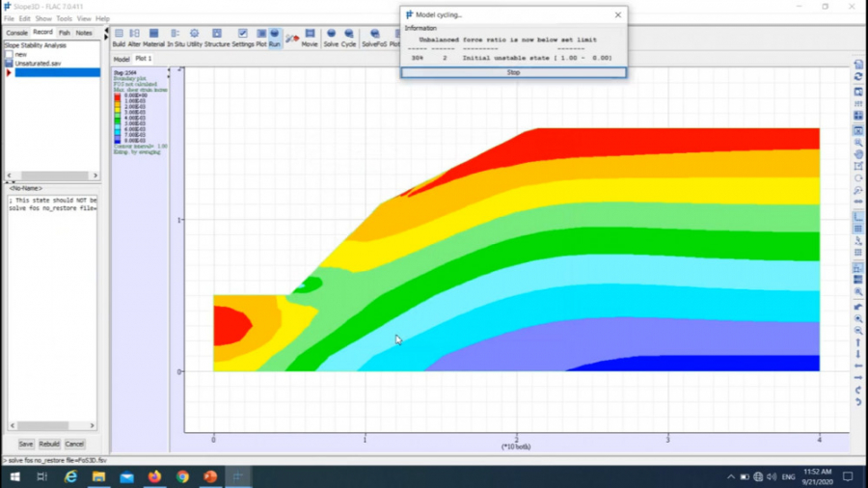Switch to the Record tab

42,33
